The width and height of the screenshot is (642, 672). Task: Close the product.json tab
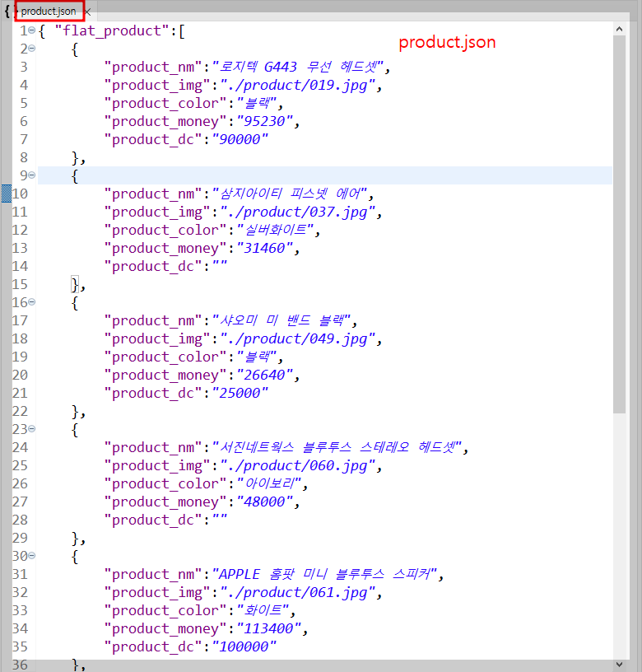[87, 12]
